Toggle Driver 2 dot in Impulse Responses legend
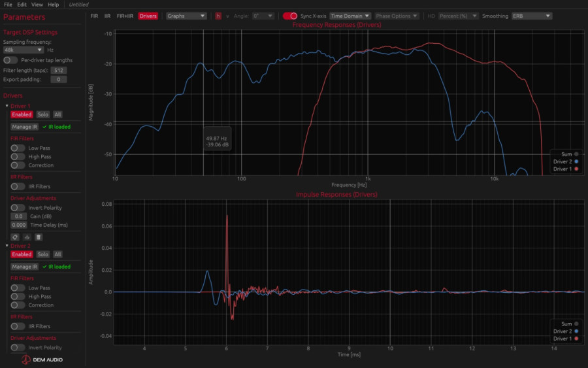Screen dimensions: 588x368 click(576, 331)
